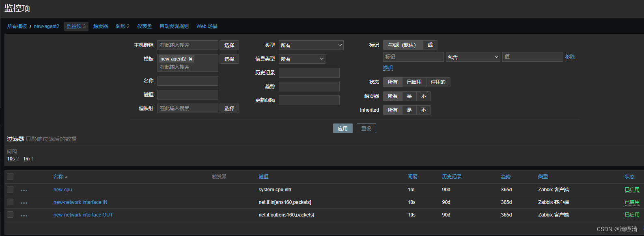
Task: Set Inherited filter to 是
Action: (x=409, y=110)
